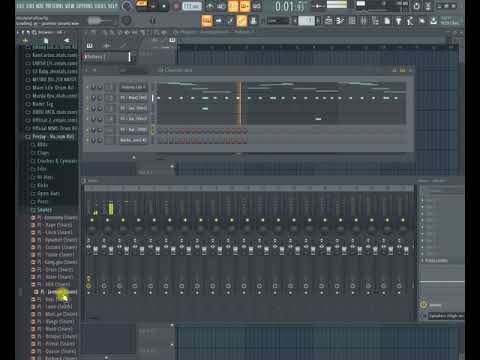Click the tempo display field
Image resolution: width=480 pixels, height=360 pixels.
pyautogui.click(x=192, y=6)
